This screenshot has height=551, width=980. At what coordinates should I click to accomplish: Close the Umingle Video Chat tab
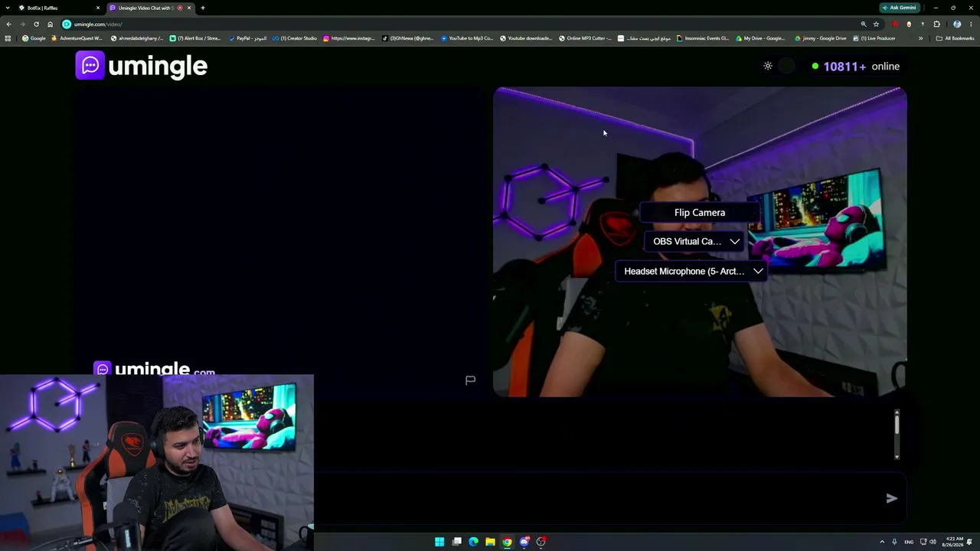click(189, 8)
